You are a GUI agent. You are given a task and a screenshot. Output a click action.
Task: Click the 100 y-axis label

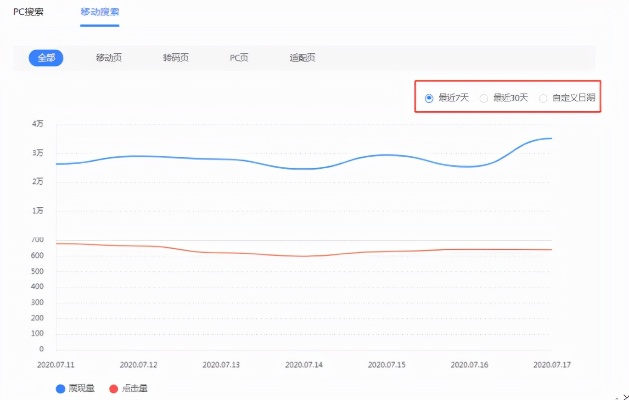pyautogui.click(x=37, y=333)
